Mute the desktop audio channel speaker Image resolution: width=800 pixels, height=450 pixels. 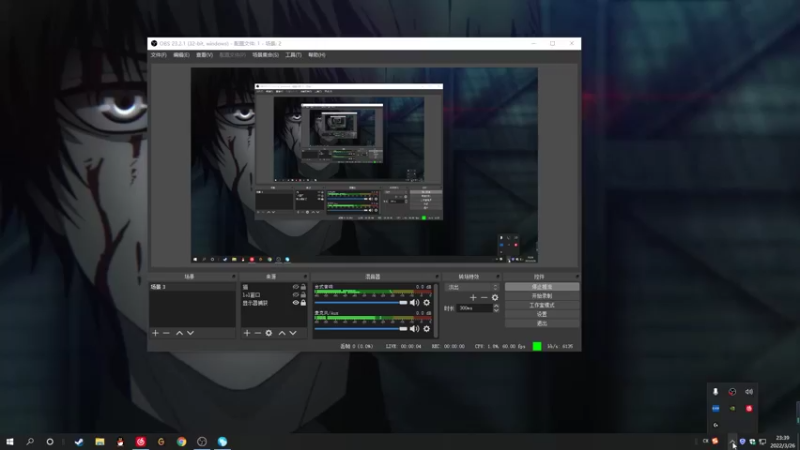point(414,303)
